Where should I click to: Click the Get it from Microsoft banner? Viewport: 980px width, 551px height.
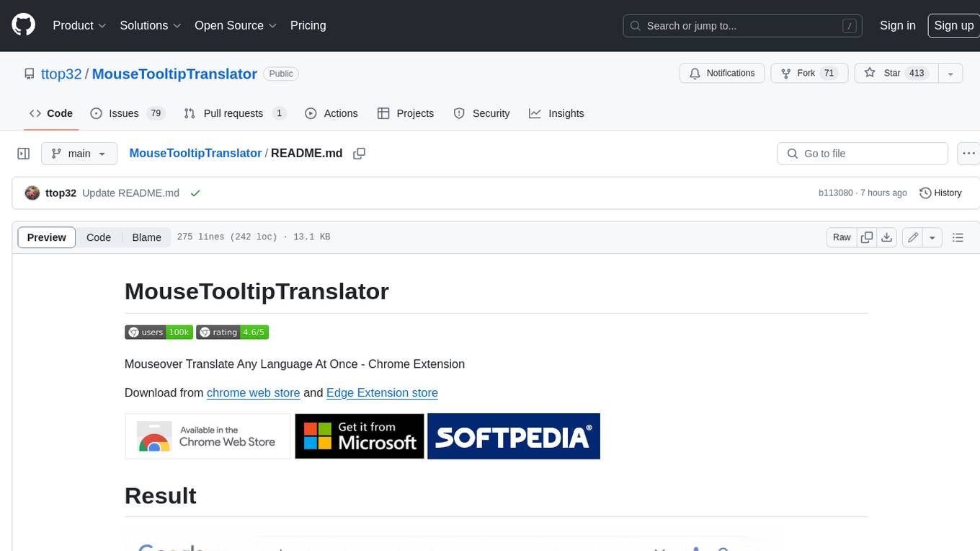pyautogui.click(x=360, y=436)
